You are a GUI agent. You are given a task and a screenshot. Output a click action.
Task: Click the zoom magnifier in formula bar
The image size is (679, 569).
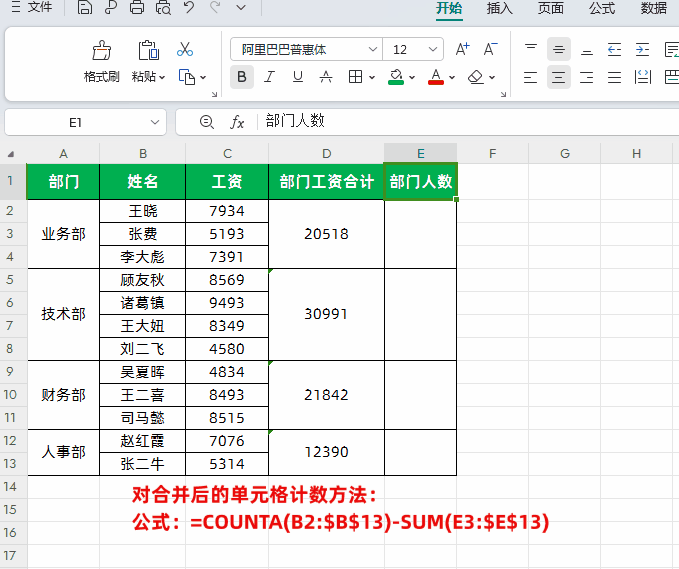point(207,122)
